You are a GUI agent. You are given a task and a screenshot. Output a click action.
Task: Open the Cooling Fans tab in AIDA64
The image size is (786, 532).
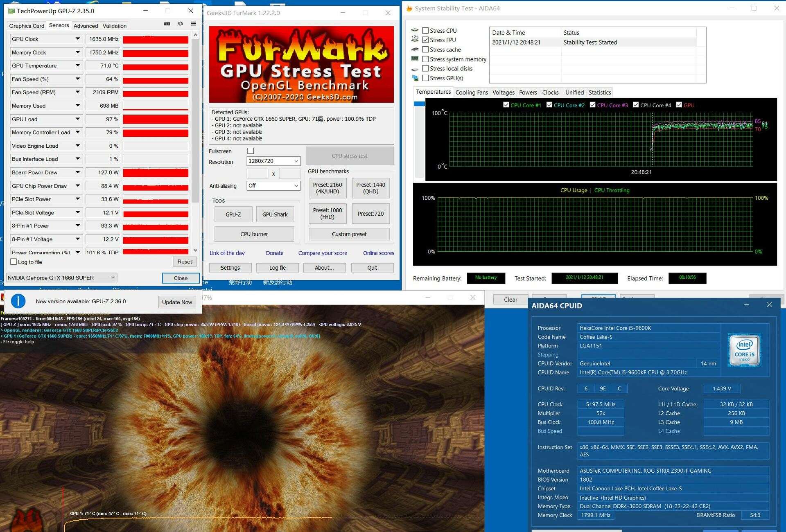point(471,92)
